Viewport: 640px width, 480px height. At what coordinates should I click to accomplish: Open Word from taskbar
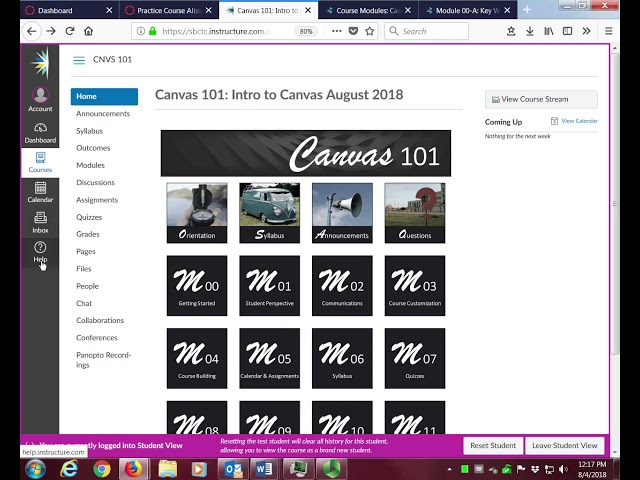click(264, 469)
